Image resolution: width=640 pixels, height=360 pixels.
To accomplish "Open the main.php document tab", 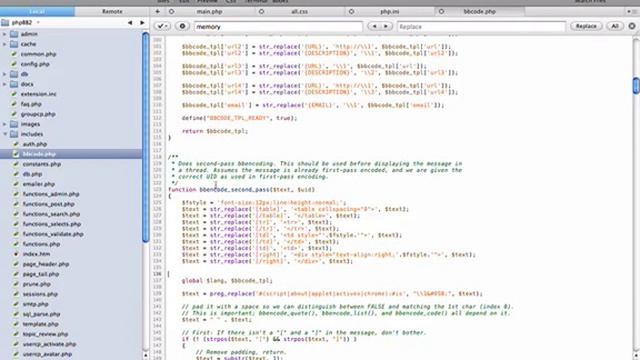I will (x=209, y=11).
